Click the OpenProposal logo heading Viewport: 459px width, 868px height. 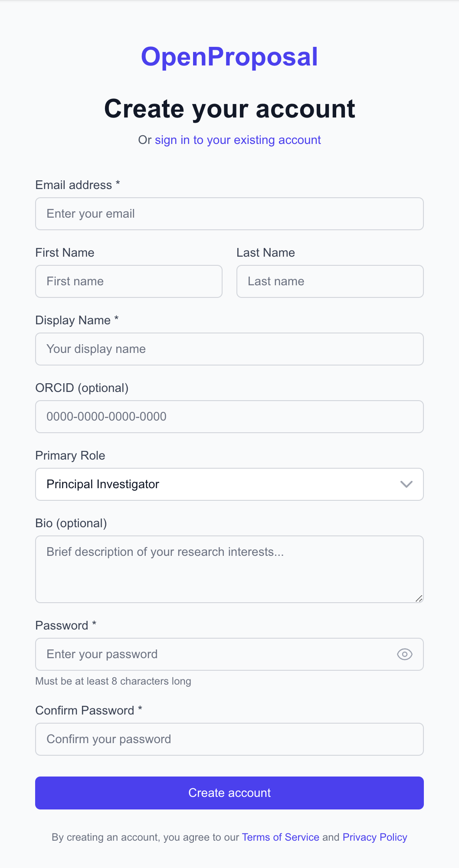coord(229,57)
